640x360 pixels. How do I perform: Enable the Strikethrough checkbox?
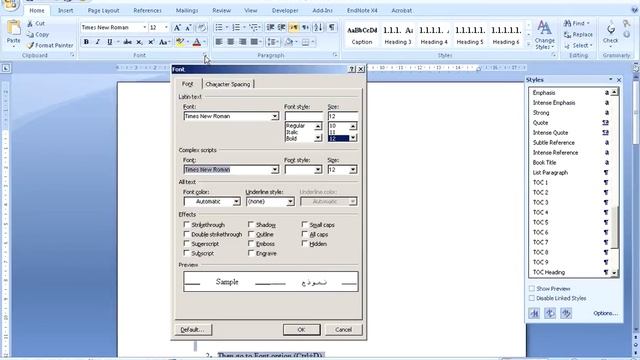(x=187, y=224)
